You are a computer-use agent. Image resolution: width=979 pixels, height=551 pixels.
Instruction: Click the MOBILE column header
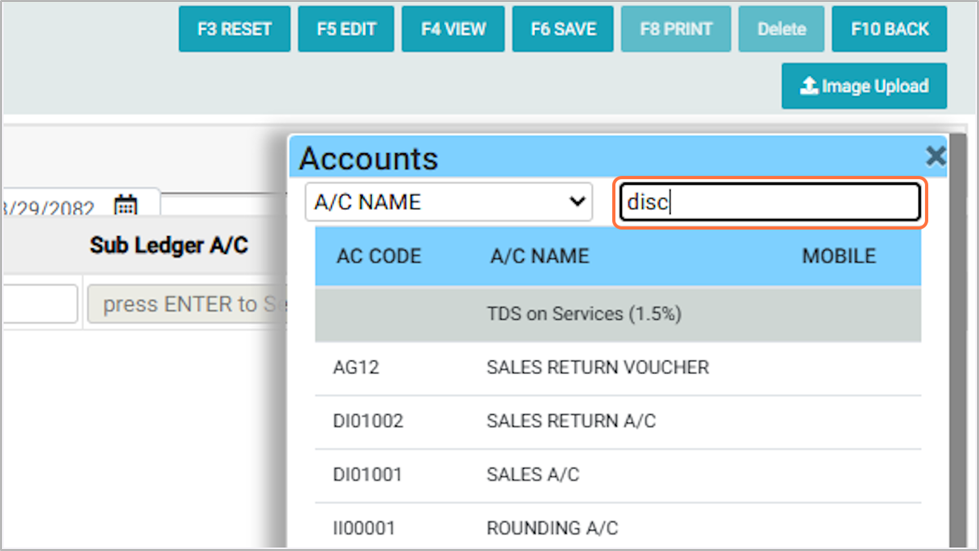pyautogui.click(x=838, y=256)
